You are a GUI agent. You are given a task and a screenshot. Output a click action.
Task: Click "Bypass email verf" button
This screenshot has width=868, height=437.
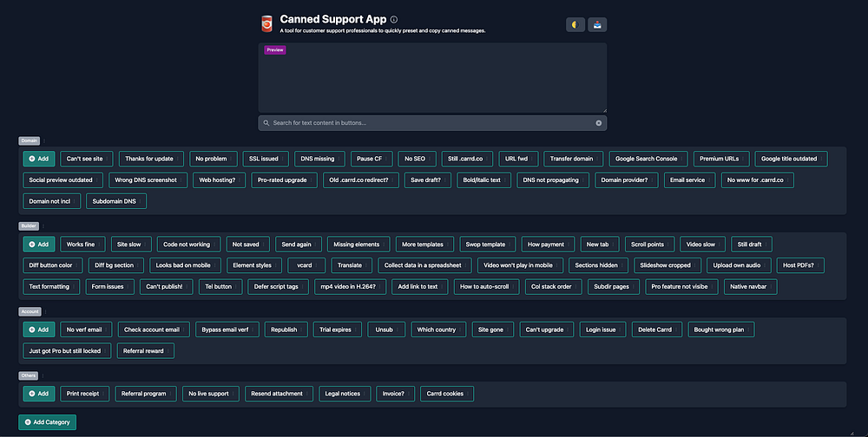point(227,329)
